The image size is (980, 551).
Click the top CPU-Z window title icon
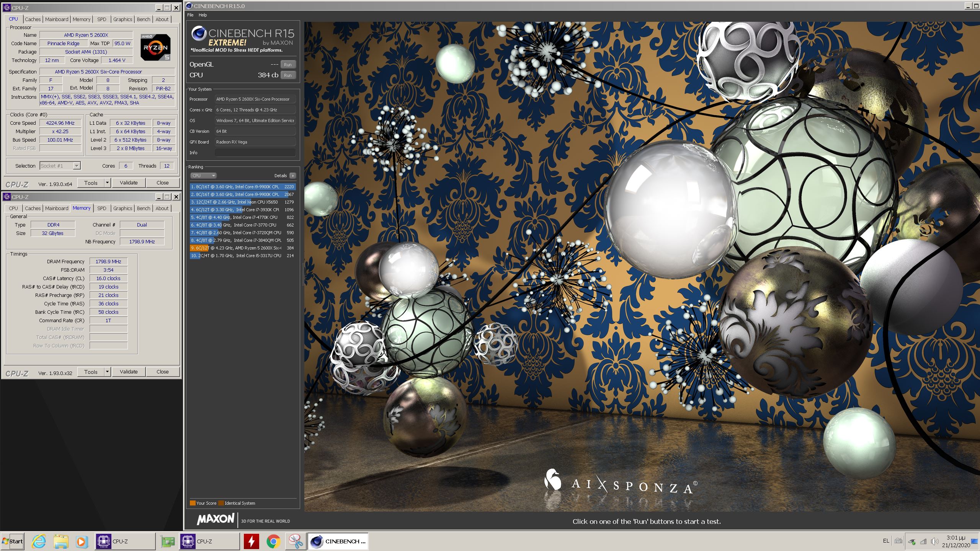point(7,8)
